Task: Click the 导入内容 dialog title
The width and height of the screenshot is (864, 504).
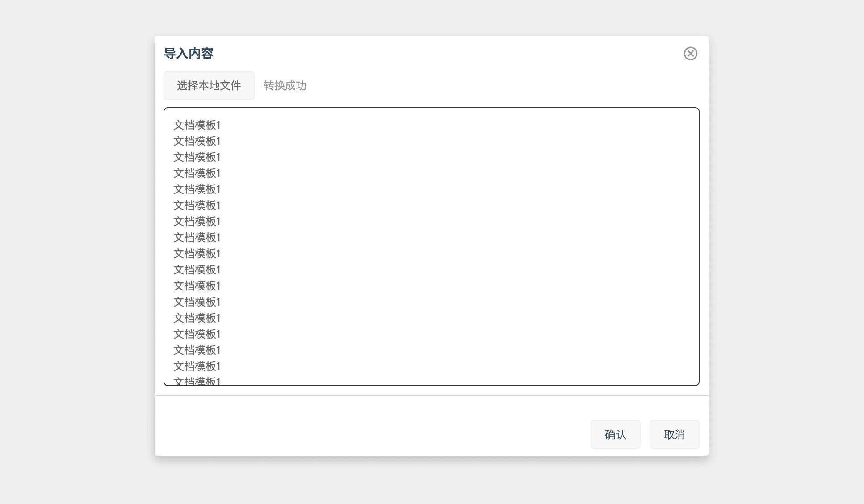Action: 189,54
